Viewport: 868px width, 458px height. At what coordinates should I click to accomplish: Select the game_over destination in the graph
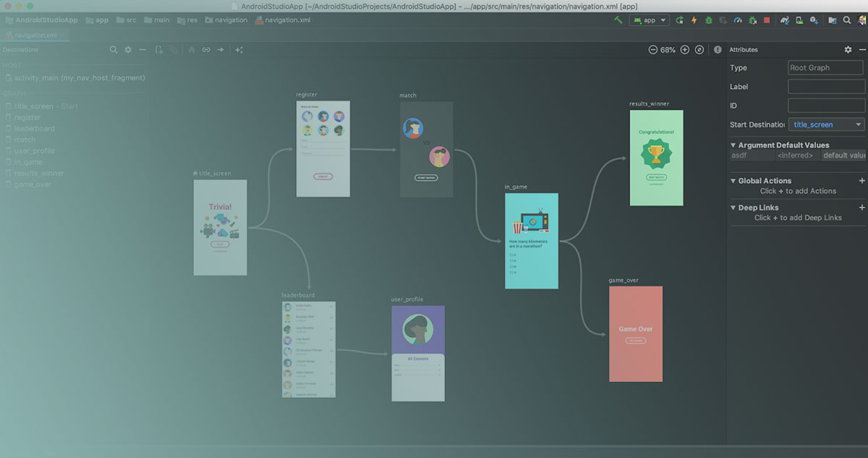click(635, 334)
